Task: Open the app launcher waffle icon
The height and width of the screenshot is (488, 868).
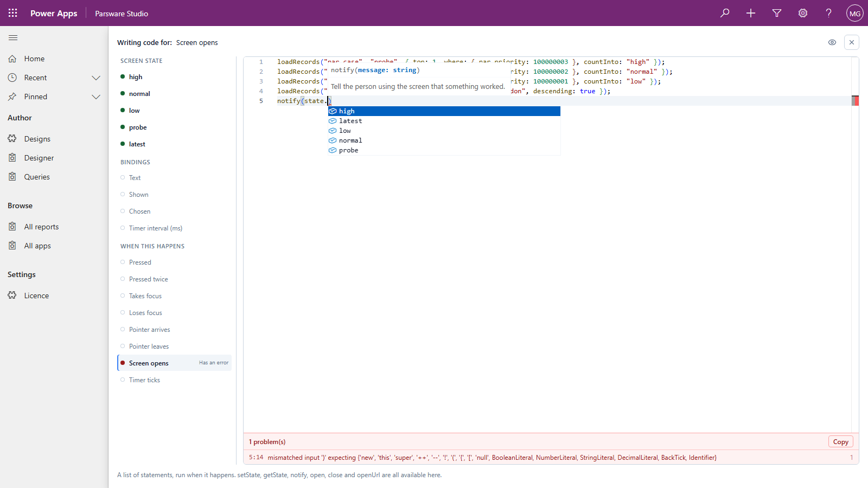Action: tap(13, 13)
